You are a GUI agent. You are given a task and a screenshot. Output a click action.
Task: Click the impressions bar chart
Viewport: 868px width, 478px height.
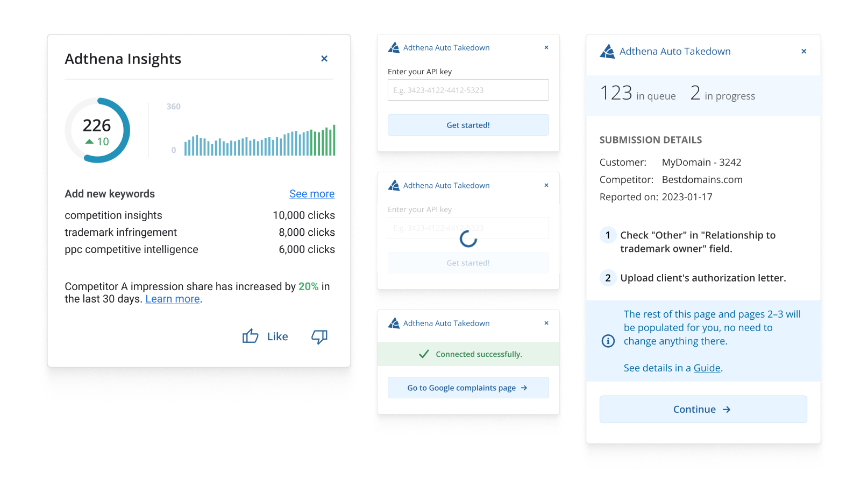[259, 141]
